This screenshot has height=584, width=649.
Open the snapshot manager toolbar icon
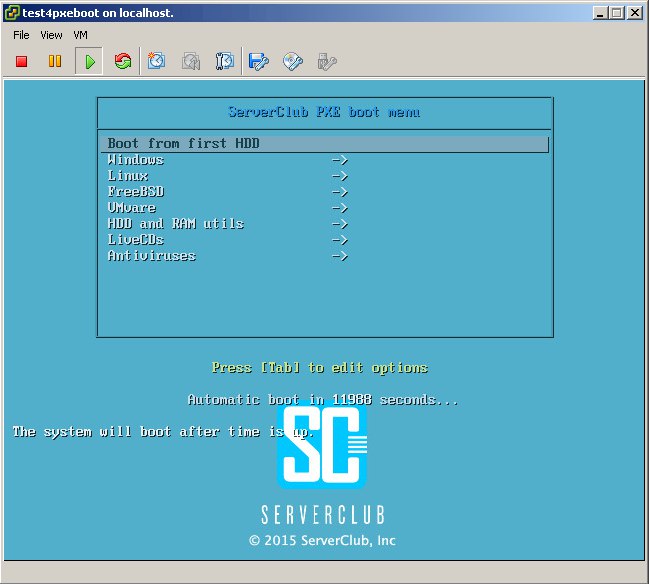coord(224,61)
